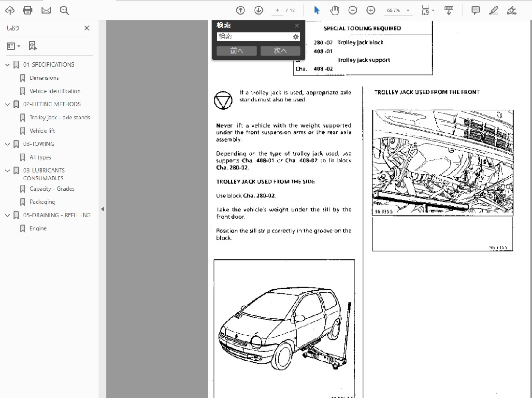Image resolution: width=532 pixels, height=398 pixels.
Task: Collapse the 01-SPECIFICATIONS bookmark
Action: (x=7, y=65)
